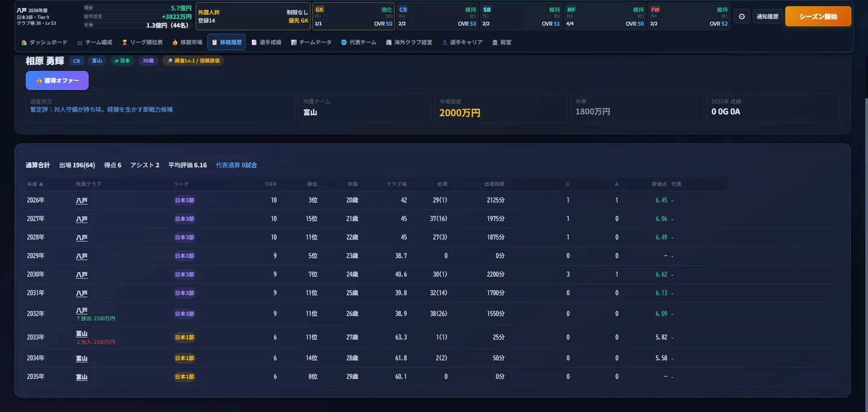The height and width of the screenshot is (412, 868).
Task: Click the hall icon beside 殿堂
Action: point(495,42)
